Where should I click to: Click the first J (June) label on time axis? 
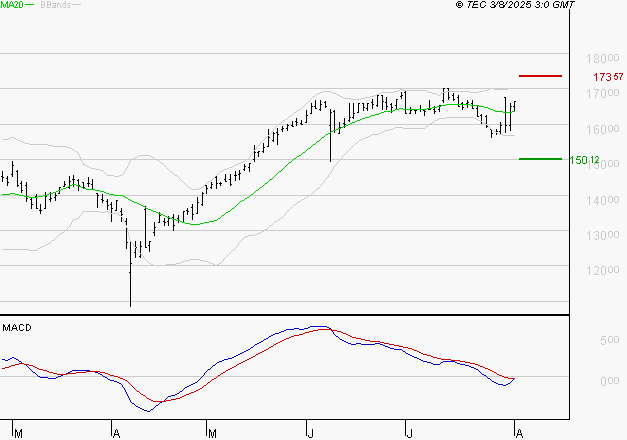tap(310, 433)
